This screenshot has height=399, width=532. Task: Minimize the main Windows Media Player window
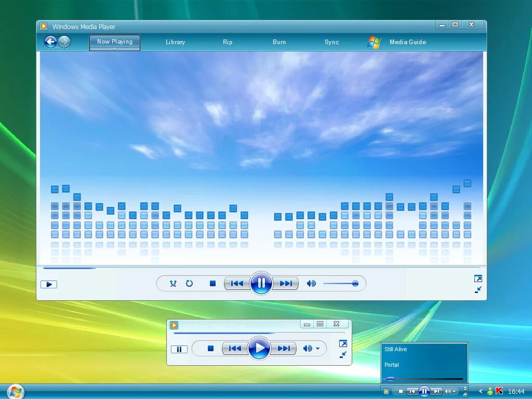coord(442,25)
